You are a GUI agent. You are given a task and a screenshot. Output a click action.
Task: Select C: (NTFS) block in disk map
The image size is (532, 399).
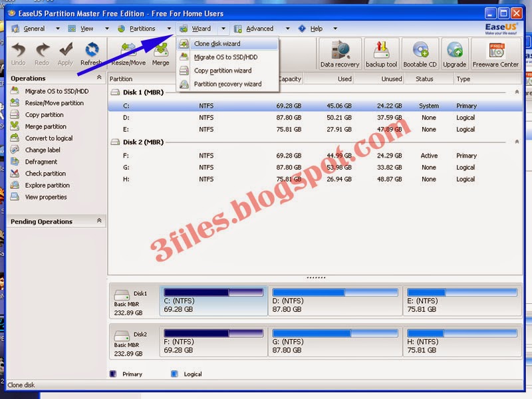tap(213, 301)
